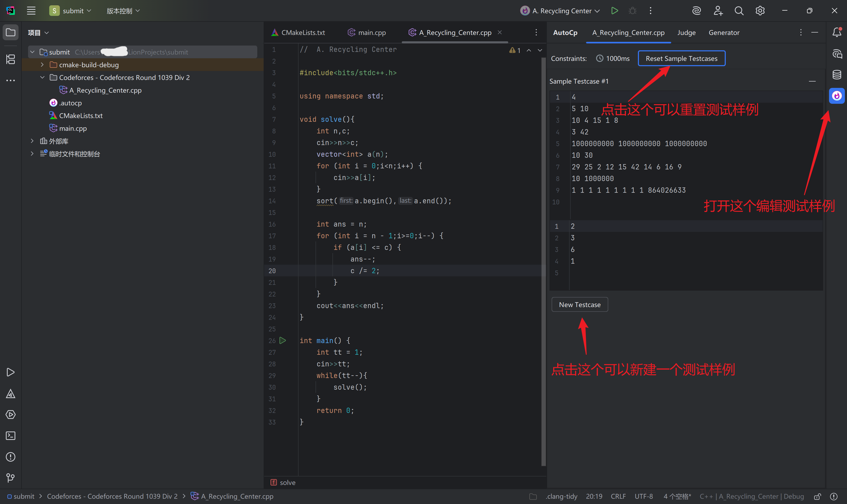Screen dimensions: 847x504
Task: Open the IDE settings gear icon
Action: (x=760, y=11)
